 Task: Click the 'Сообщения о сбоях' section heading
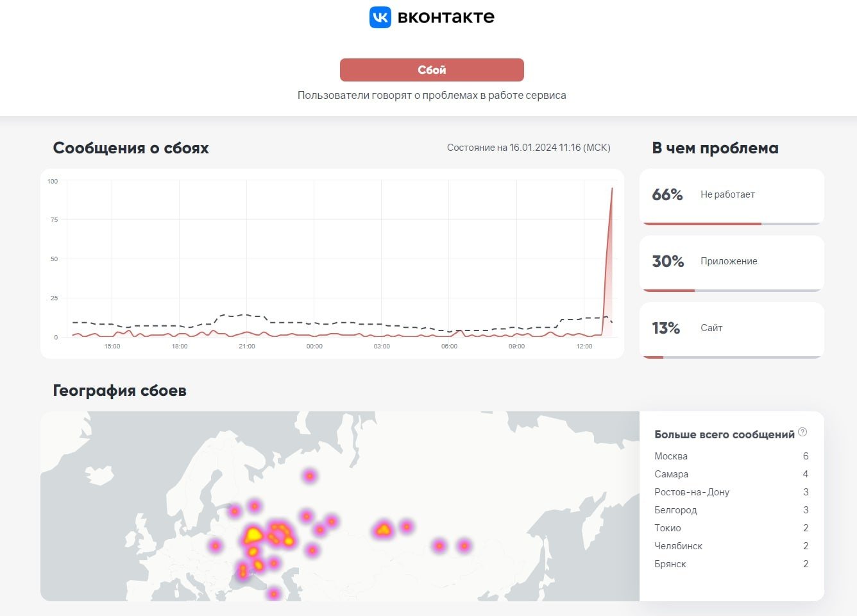click(131, 148)
